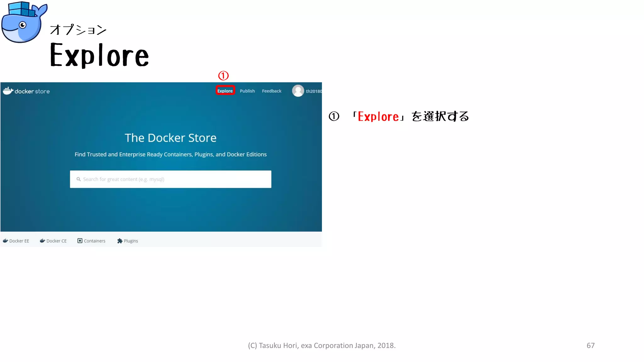Click The Docker Store heading text
This screenshot has height=362, width=644.
(x=170, y=138)
